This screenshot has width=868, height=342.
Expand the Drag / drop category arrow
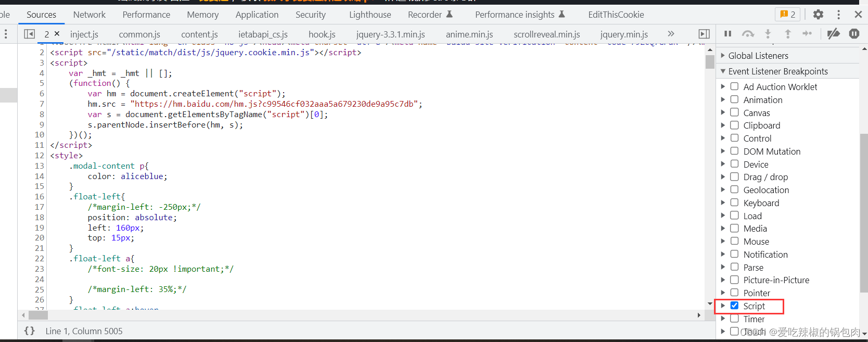[x=723, y=177]
